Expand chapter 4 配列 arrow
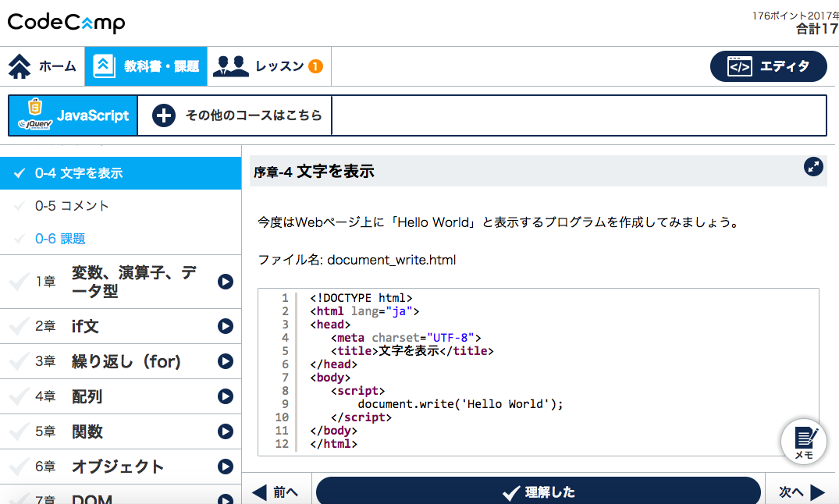Screen dimensions: 839x504 [x=226, y=396]
